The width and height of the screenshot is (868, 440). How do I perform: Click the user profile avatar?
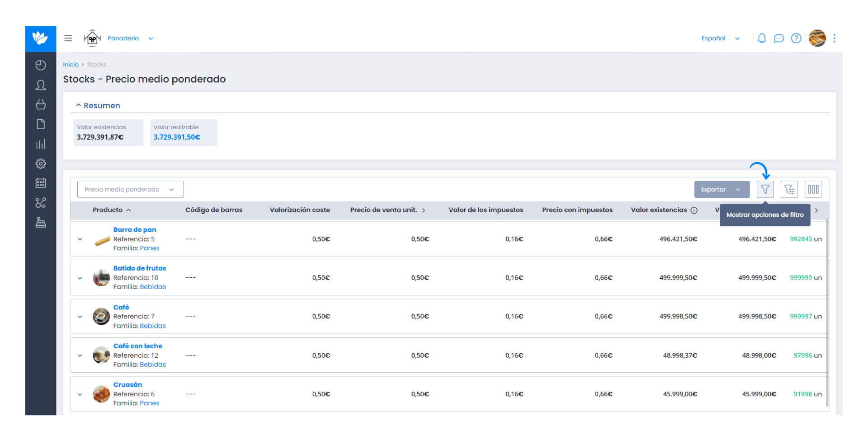817,38
